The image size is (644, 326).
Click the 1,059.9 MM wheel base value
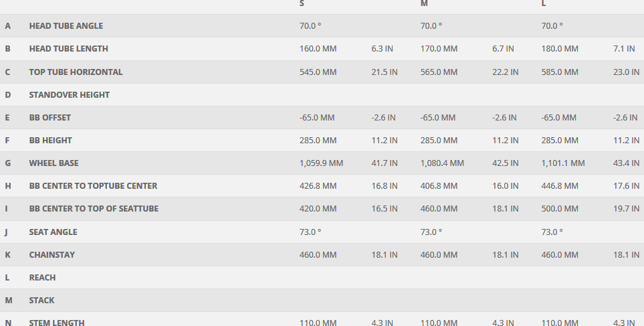(321, 163)
